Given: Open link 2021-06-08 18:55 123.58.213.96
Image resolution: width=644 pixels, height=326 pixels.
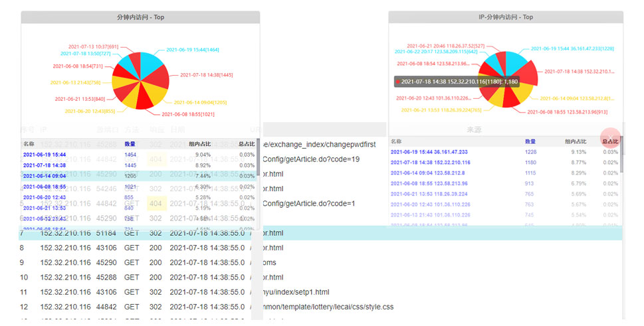Looking at the screenshot, I should [429, 183].
